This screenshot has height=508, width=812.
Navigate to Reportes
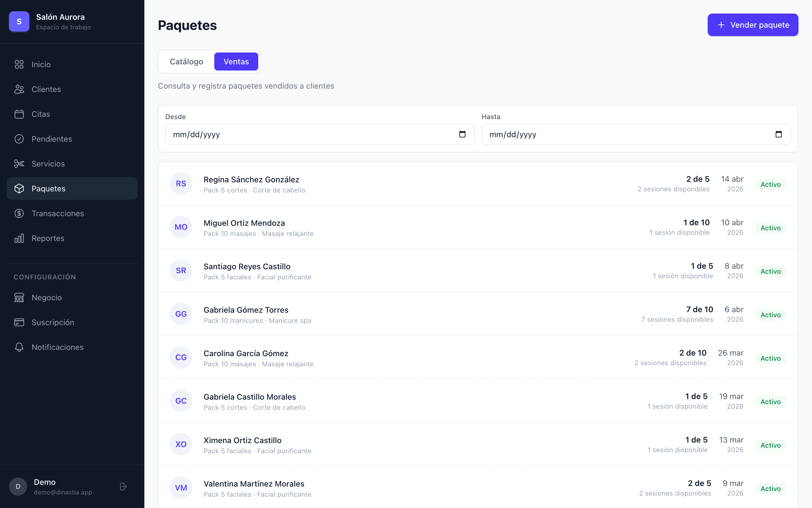(x=72, y=238)
